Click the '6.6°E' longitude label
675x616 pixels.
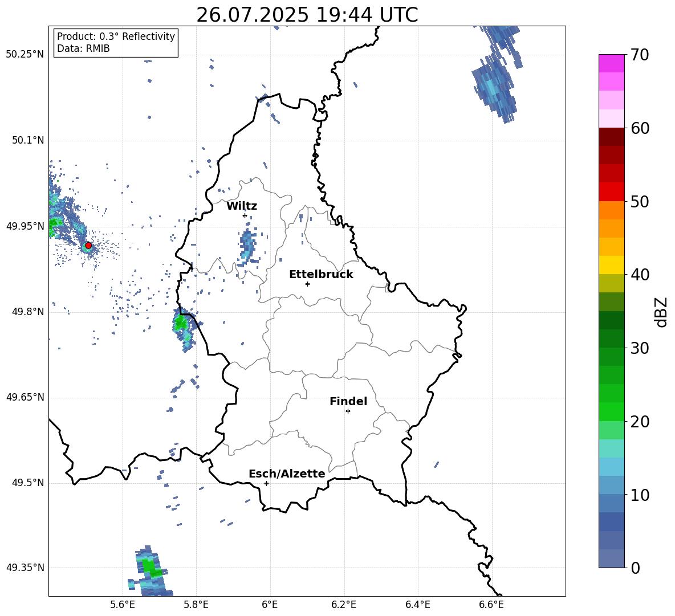click(x=491, y=605)
